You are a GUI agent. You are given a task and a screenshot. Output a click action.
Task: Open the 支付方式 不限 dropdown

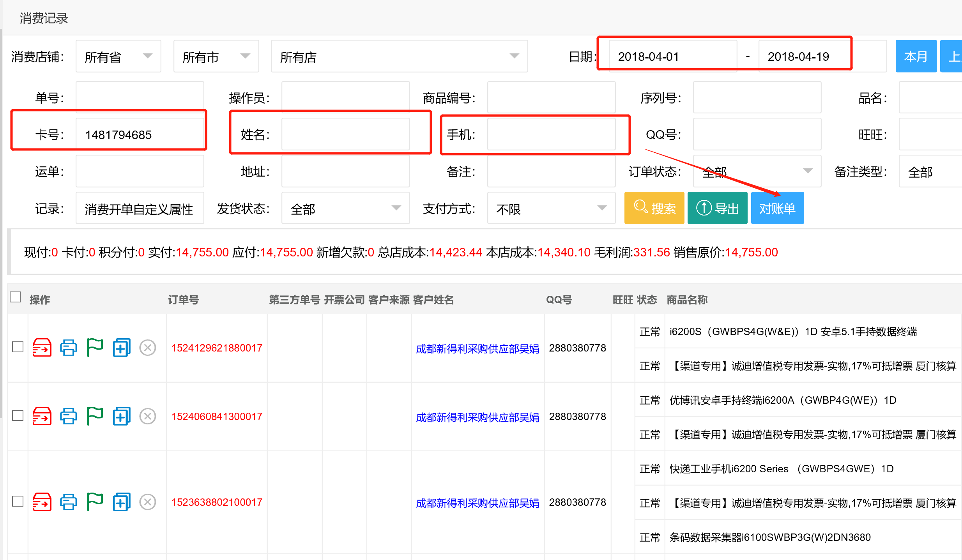pos(551,208)
